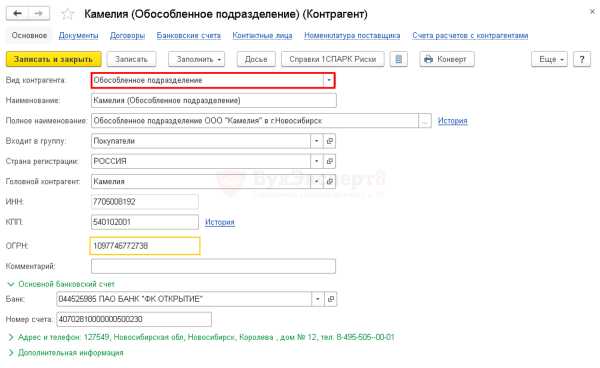The width and height of the screenshot is (600, 368).
Task: Switch to the Основное tab
Action: click(29, 36)
